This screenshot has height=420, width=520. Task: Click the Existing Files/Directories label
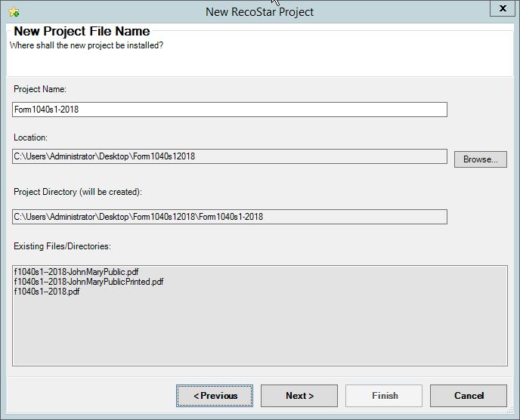coord(62,246)
